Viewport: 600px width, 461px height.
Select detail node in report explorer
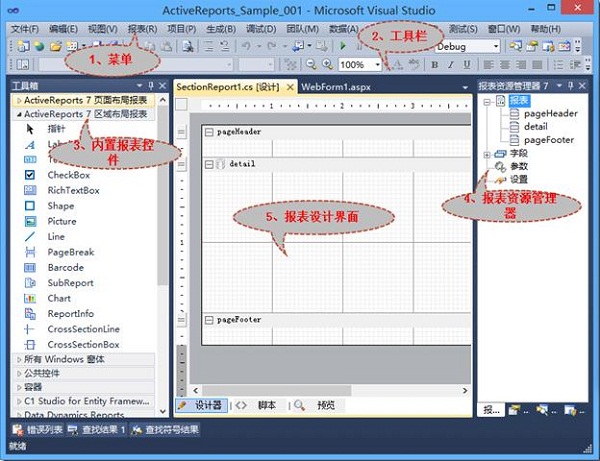536,126
